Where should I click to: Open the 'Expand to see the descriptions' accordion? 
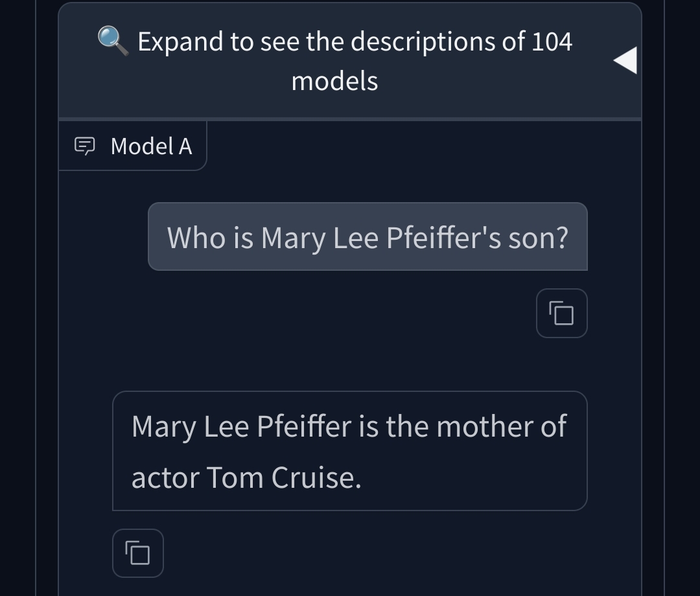[x=350, y=61]
